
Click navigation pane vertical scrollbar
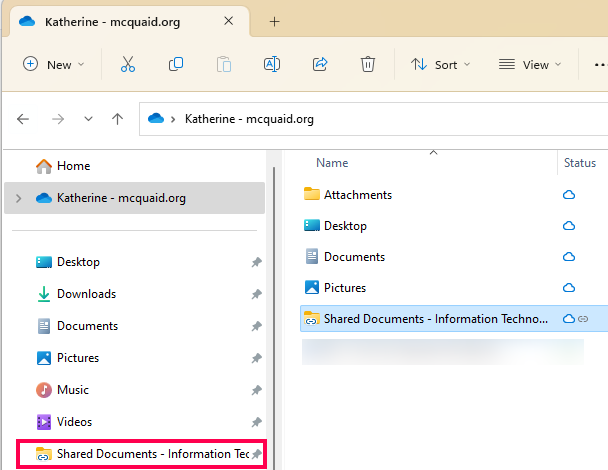[274, 318]
